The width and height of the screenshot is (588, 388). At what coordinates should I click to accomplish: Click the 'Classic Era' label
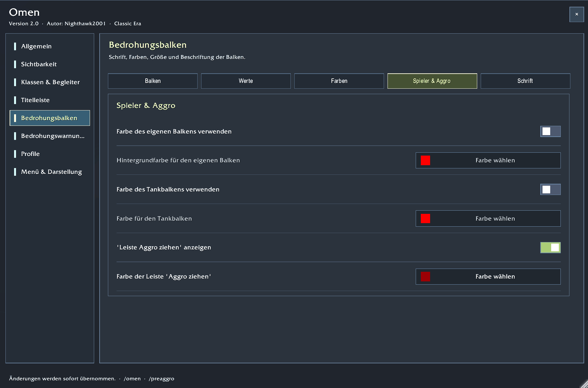tap(128, 24)
